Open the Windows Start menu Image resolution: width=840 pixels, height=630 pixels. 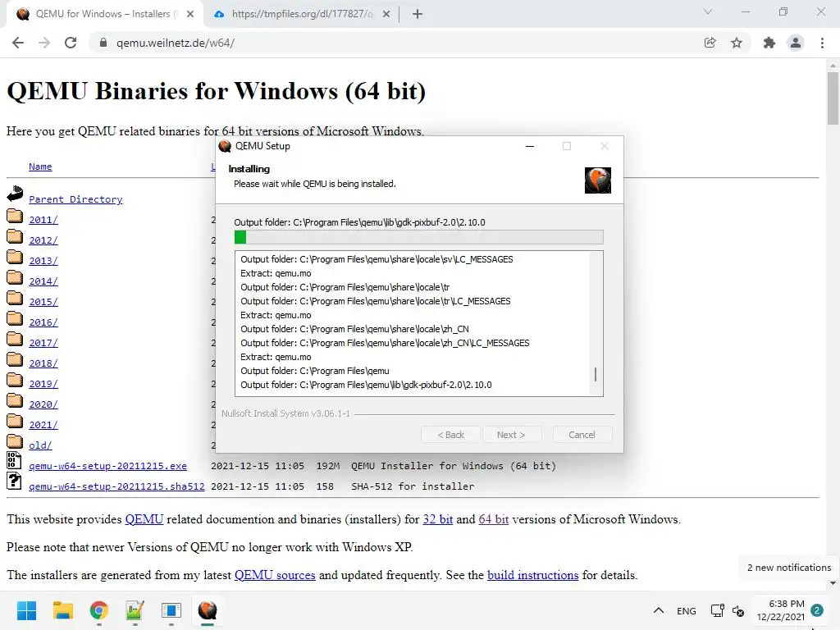[26, 610]
